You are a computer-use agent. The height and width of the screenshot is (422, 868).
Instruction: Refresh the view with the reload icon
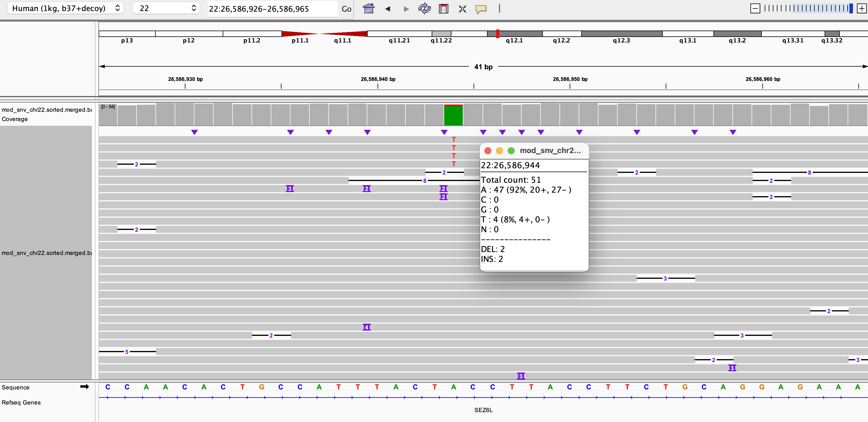[424, 9]
